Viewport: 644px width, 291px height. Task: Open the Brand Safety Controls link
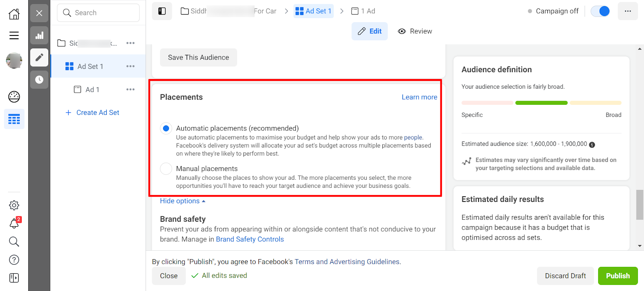click(250, 239)
